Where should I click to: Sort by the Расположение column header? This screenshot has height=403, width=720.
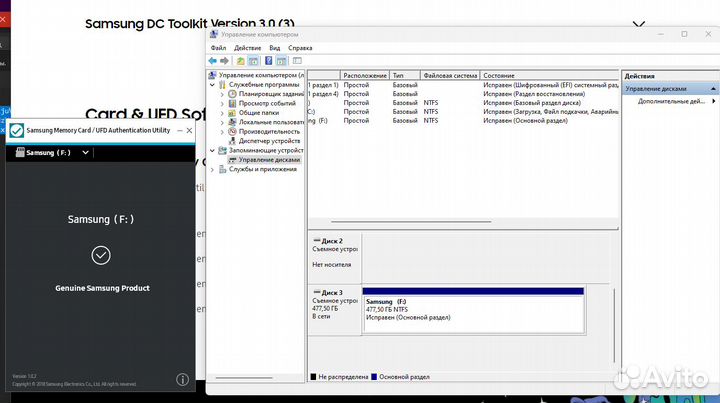coord(365,75)
